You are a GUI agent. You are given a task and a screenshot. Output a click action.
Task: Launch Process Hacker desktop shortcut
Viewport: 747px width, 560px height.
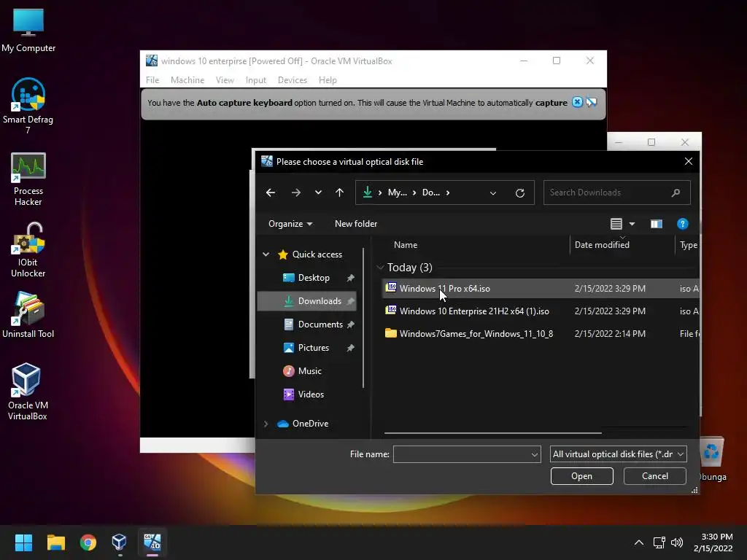(x=28, y=179)
